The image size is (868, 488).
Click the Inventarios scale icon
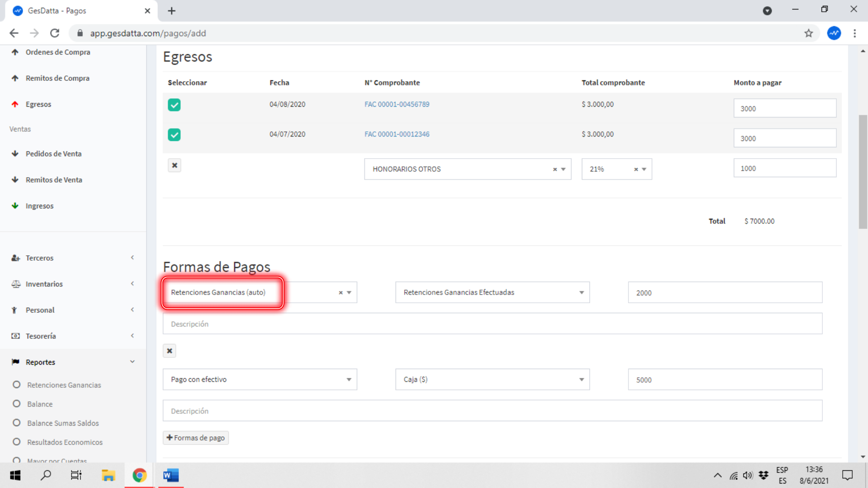[x=16, y=284]
